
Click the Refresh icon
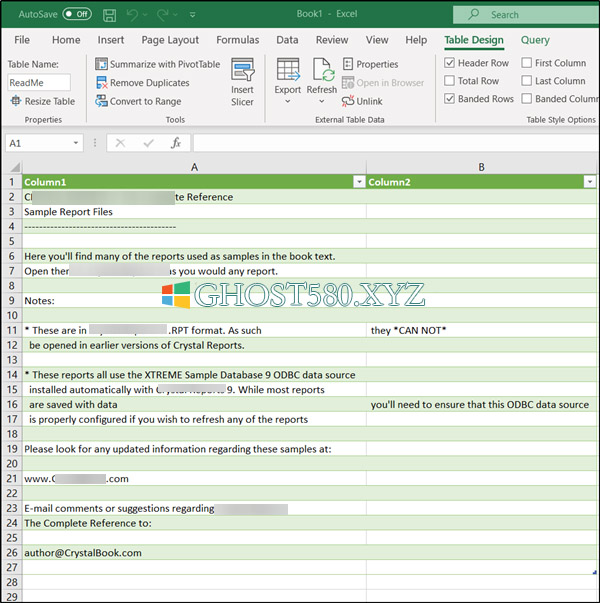(x=323, y=70)
